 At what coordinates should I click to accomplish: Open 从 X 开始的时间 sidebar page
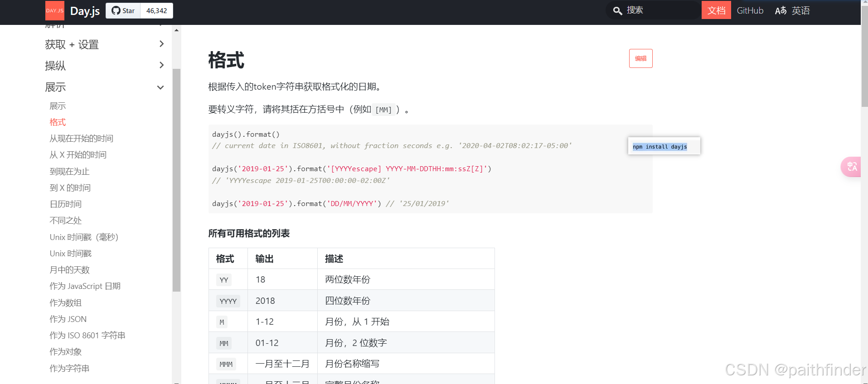[78, 155]
